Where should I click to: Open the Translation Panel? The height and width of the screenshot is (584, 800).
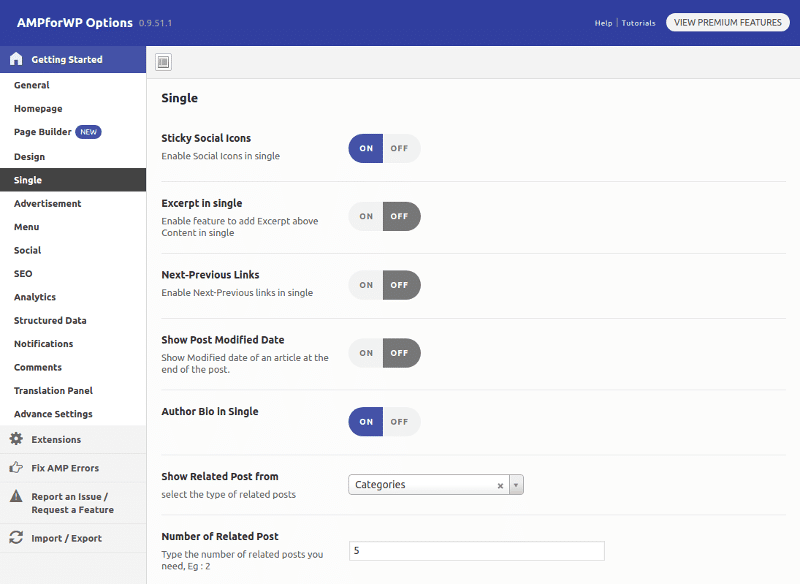73,391
